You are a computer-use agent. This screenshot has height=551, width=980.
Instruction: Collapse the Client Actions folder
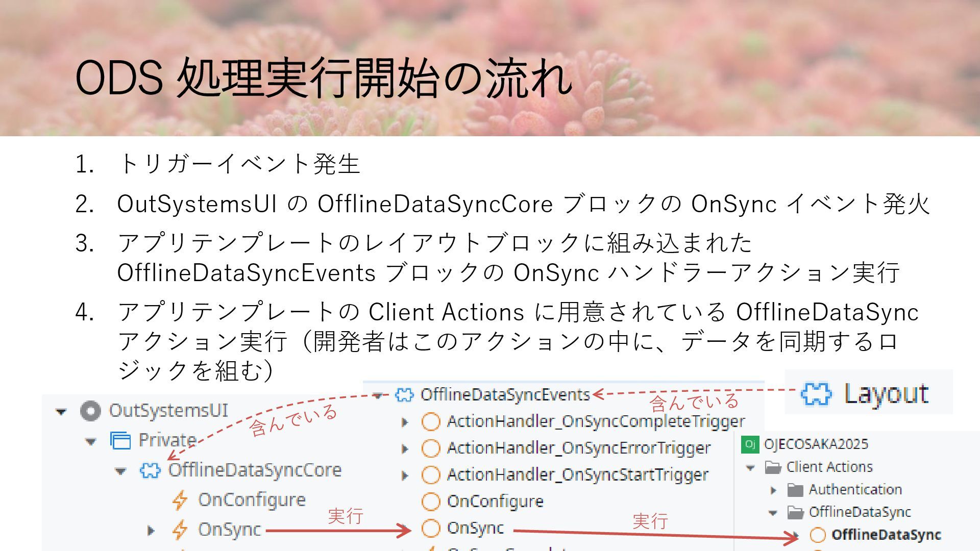click(750, 467)
